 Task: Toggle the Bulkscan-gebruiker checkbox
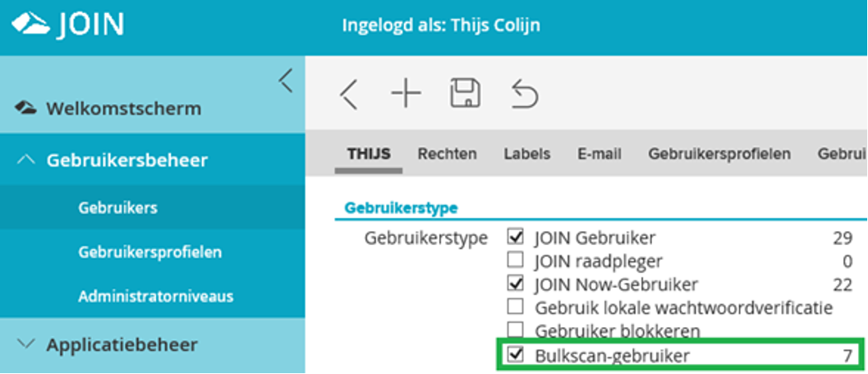[x=516, y=355]
